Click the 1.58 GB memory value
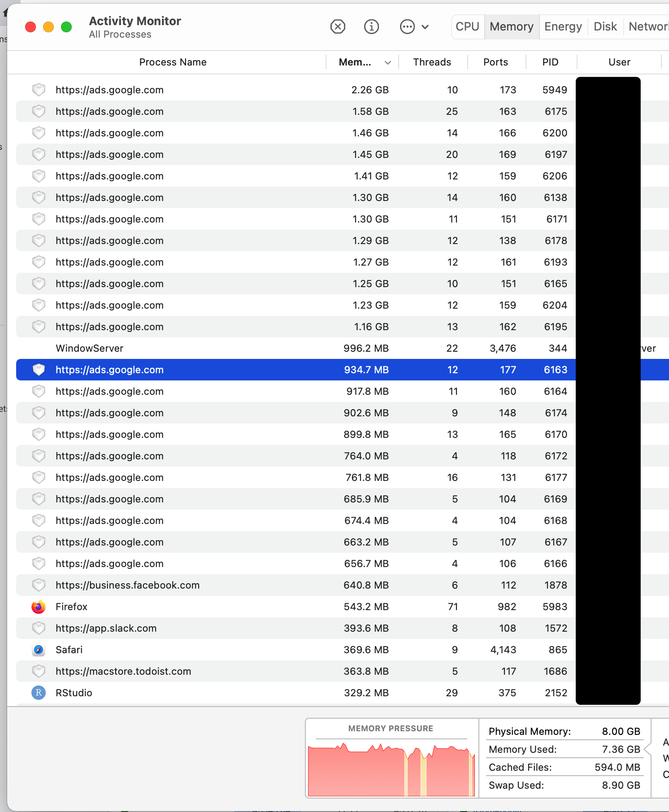The width and height of the screenshot is (669, 812). pyautogui.click(x=370, y=112)
